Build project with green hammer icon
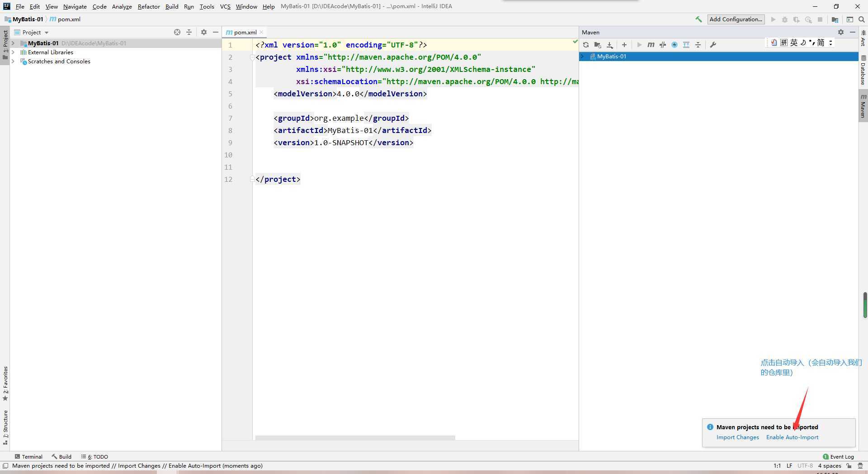Viewport: 868px width, 474px height. tap(698, 19)
